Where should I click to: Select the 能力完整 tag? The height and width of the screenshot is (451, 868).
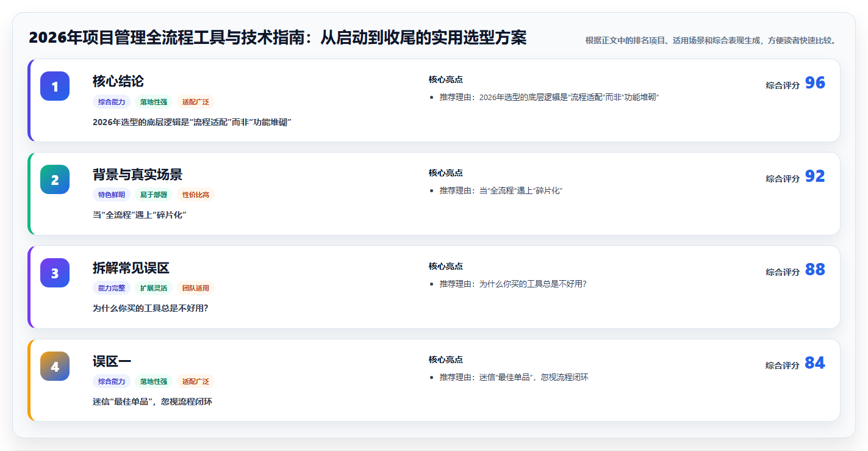112,288
